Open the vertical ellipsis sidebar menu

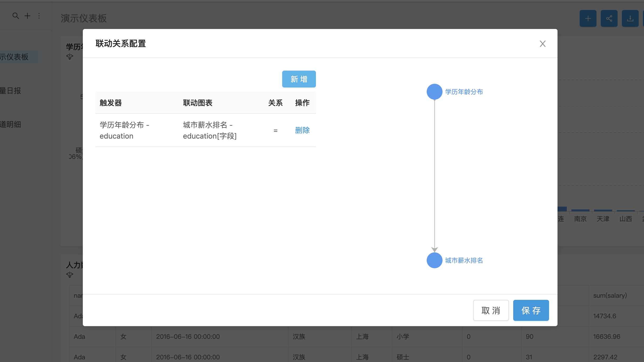click(x=39, y=16)
